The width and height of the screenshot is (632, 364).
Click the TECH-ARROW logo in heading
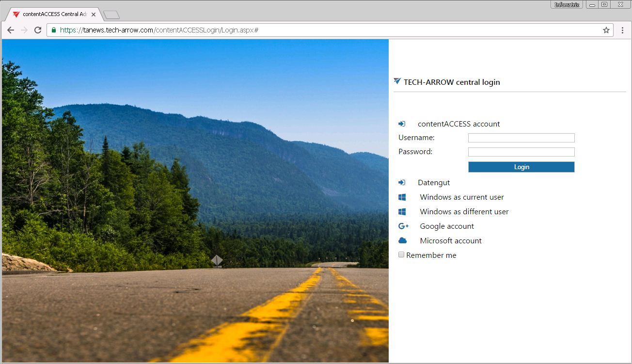pos(397,81)
